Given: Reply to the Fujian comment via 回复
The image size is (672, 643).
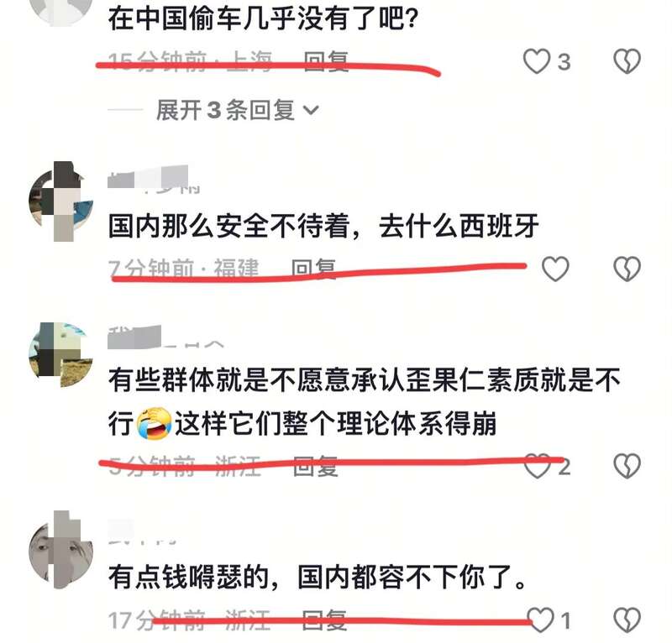Looking at the screenshot, I should tap(313, 269).
